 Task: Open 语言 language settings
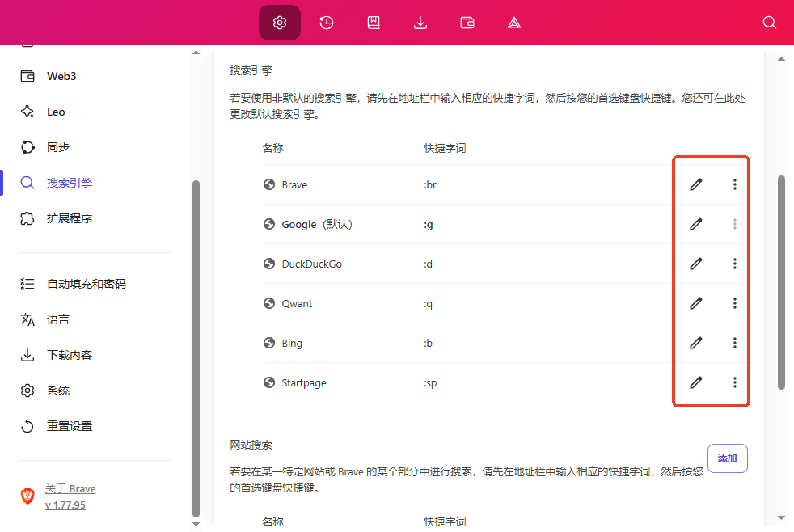point(57,319)
